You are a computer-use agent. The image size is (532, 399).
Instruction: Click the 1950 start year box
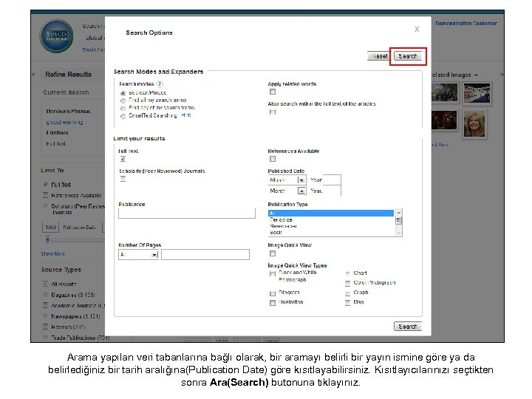click(x=51, y=228)
